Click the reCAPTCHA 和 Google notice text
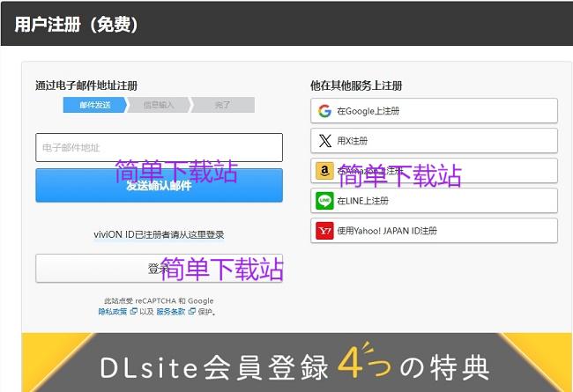The image size is (573, 392). (159, 301)
